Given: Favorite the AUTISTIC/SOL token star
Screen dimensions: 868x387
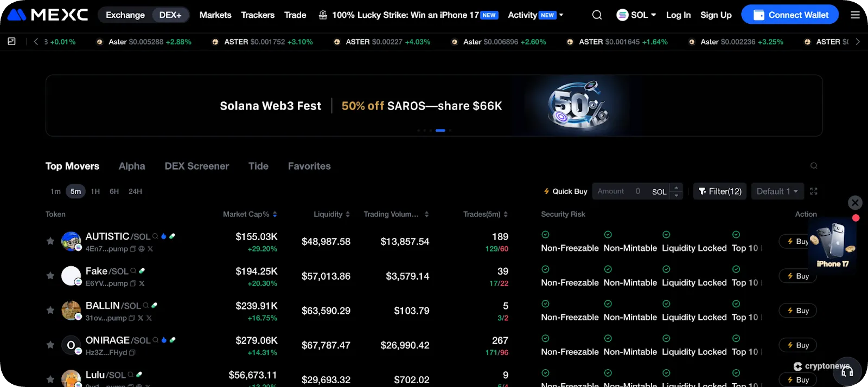Looking at the screenshot, I should (50, 241).
